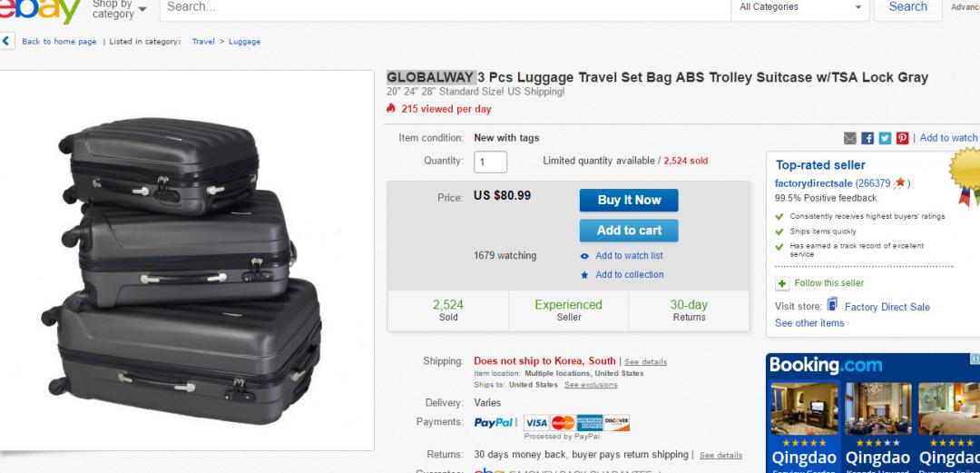Open the Shop by category dropdown
Viewport: 980px width, 473px height.
[119, 9]
